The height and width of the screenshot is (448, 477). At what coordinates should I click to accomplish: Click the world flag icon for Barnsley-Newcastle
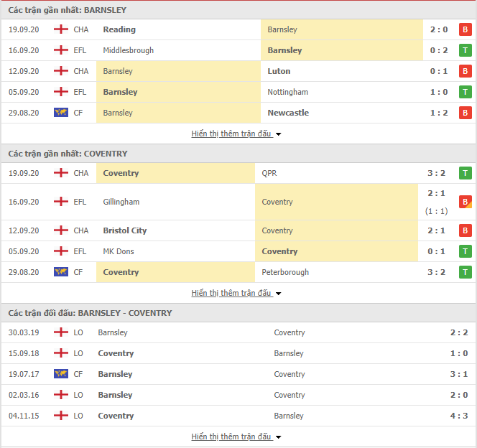coord(61,113)
